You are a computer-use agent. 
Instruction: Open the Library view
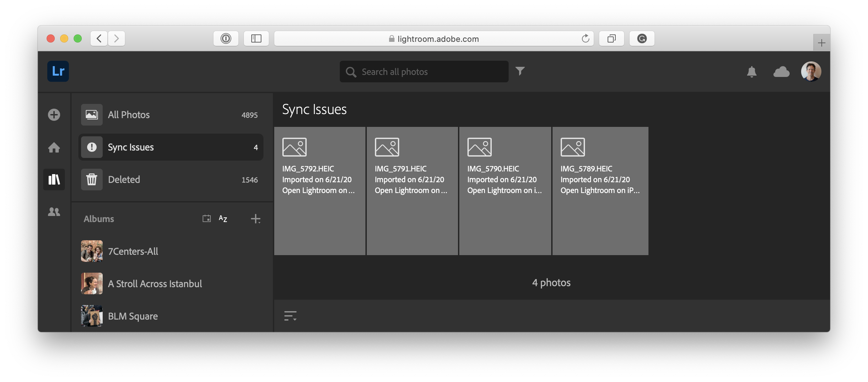coord(54,180)
